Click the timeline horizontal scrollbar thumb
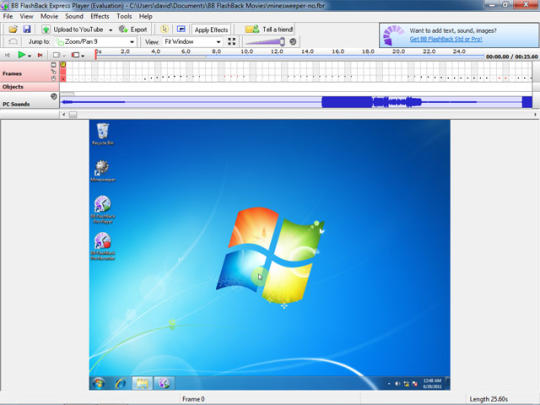The height and width of the screenshot is (405, 540). 73,115
